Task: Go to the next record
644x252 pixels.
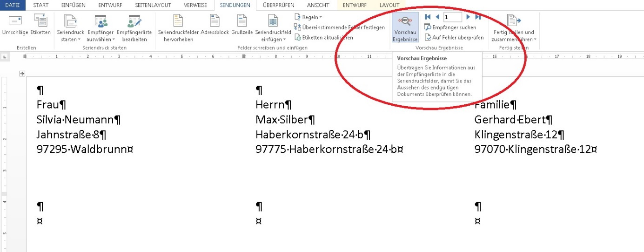Action: pos(468,17)
